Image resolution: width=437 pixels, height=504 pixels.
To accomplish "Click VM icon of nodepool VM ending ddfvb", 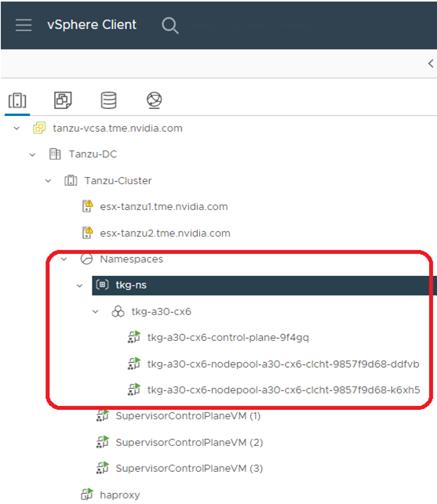I will [x=134, y=364].
